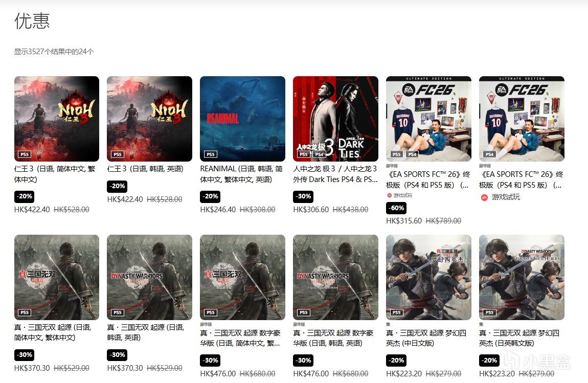Click the PS5 badge on the Nioh 3 简体中文 cover
Screen dimensions: 588x383
click(x=25, y=154)
